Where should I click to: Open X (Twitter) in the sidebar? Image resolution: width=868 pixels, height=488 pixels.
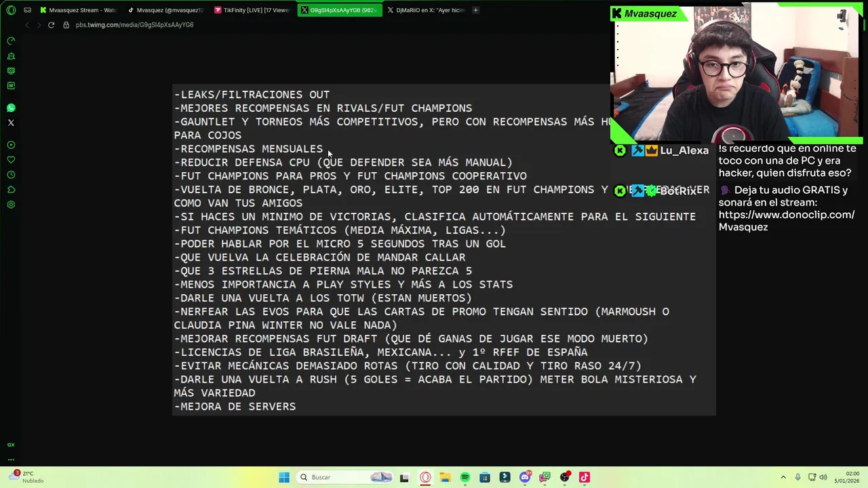coord(11,123)
